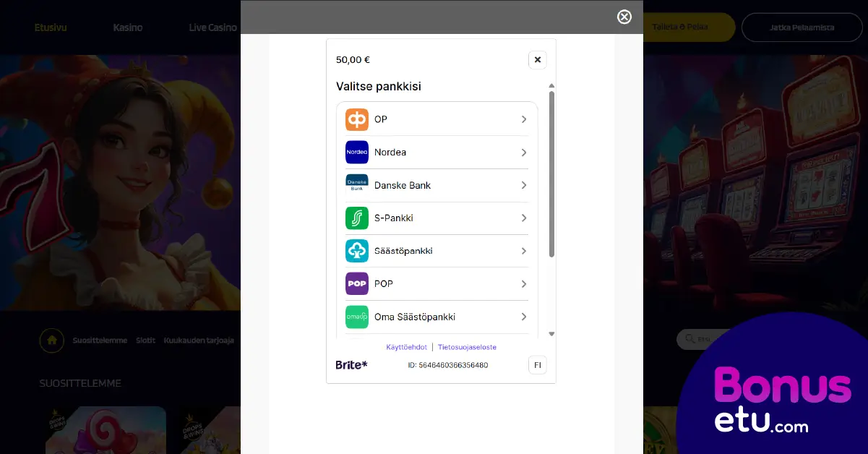Open the Käyttöehdot link
The height and width of the screenshot is (454, 868).
406,347
